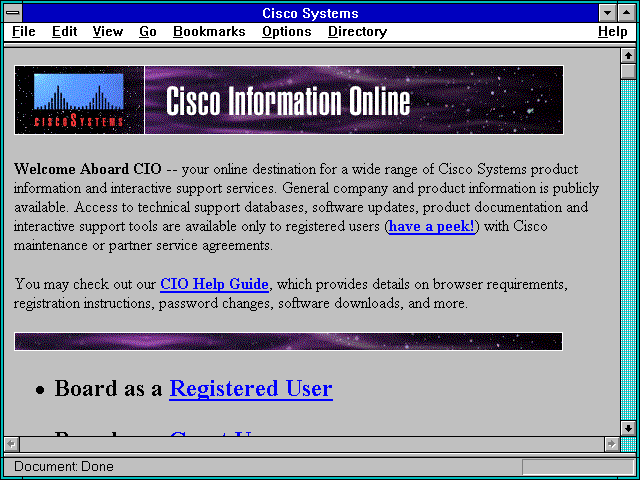This screenshot has height=480, width=640.
Task: Click the horizontal scrollbar left arrow
Action: coord(12,444)
